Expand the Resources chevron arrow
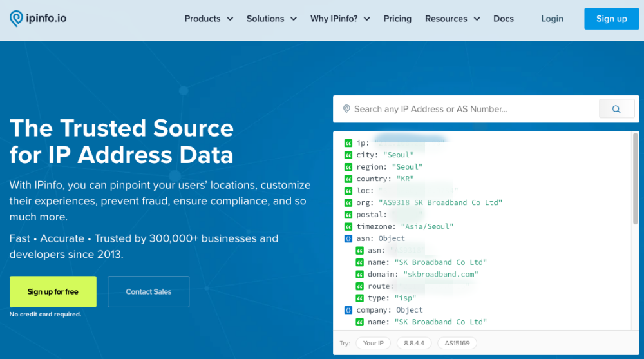 (477, 19)
